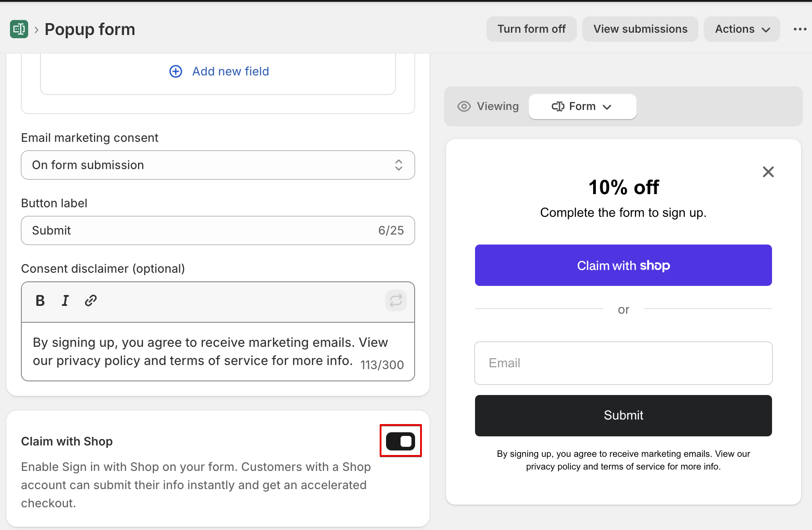Close the popup preview with X
The image size is (812, 530).
(768, 172)
